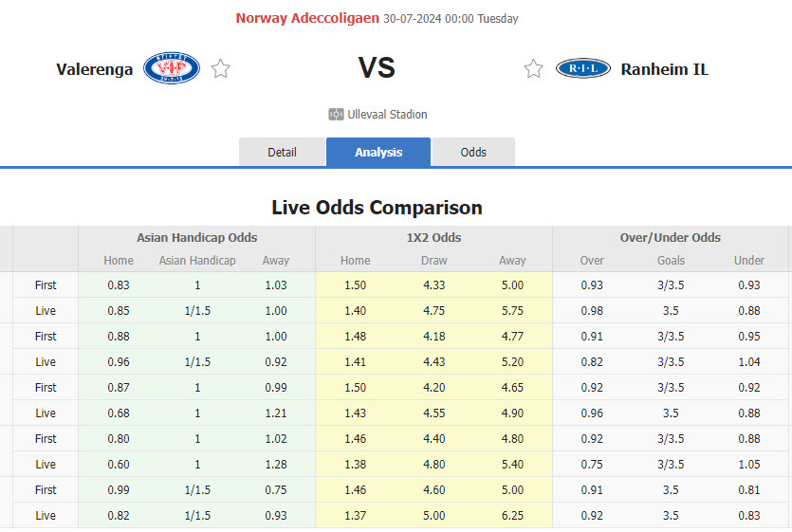
Task: Toggle favorite star next to Valerenga
Action: pos(221,68)
